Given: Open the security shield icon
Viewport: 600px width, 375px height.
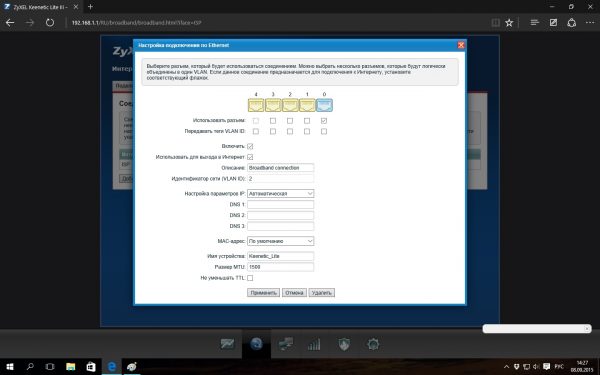Looking at the screenshot, I should (x=344, y=344).
